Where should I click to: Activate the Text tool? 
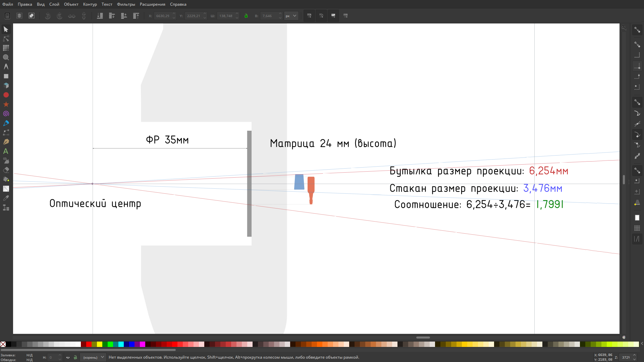6,152
